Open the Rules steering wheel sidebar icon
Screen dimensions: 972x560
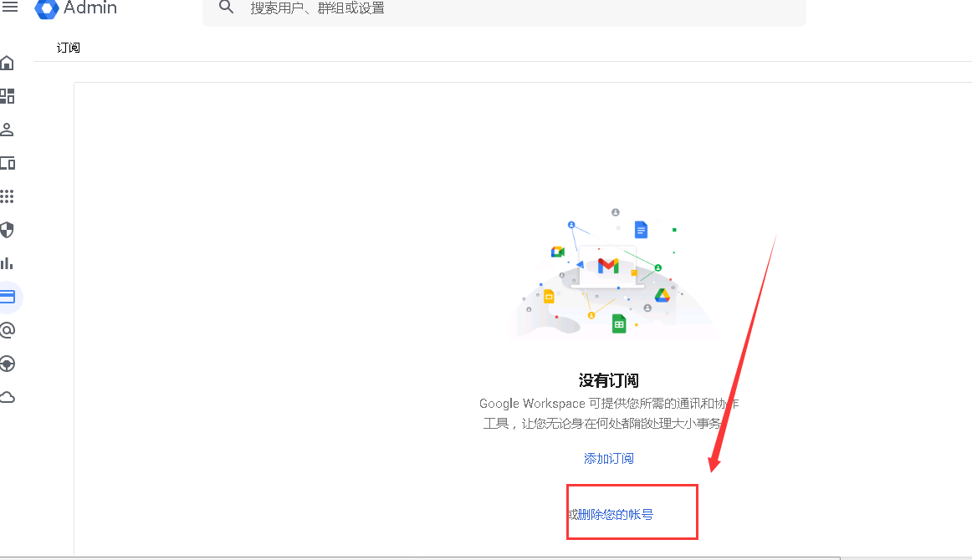(8, 364)
